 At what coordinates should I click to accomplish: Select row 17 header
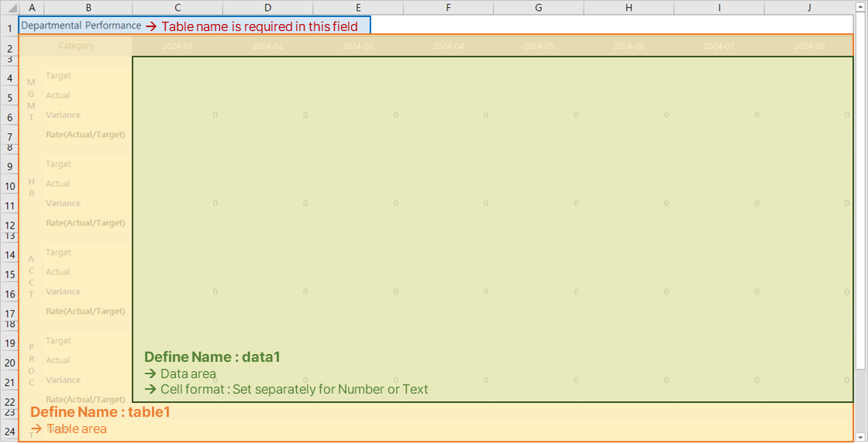[x=9, y=311]
